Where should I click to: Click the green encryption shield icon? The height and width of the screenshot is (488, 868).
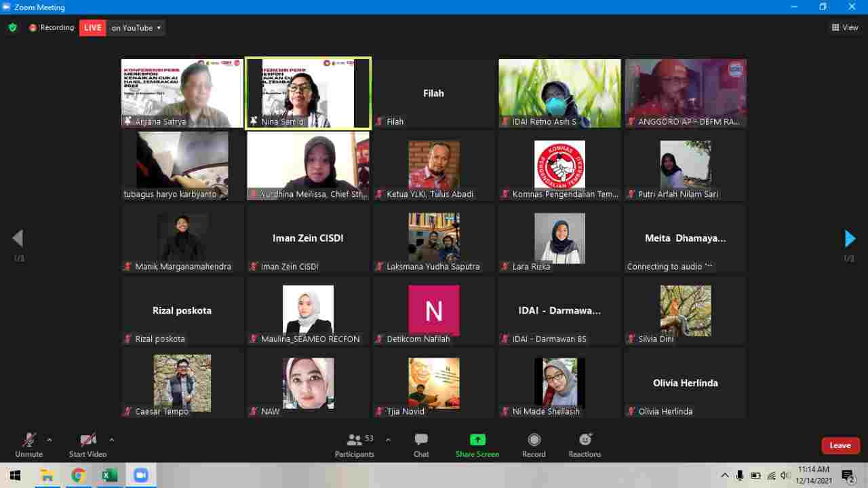point(12,28)
